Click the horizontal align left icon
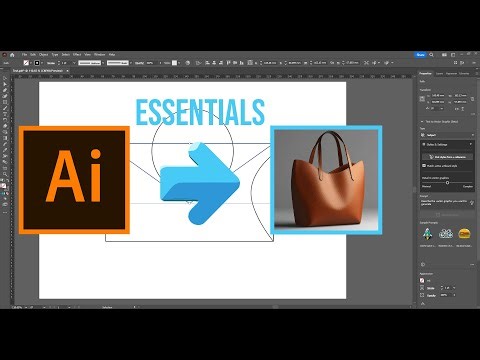The image size is (480, 360). pyautogui.click(x=207, y=63)
